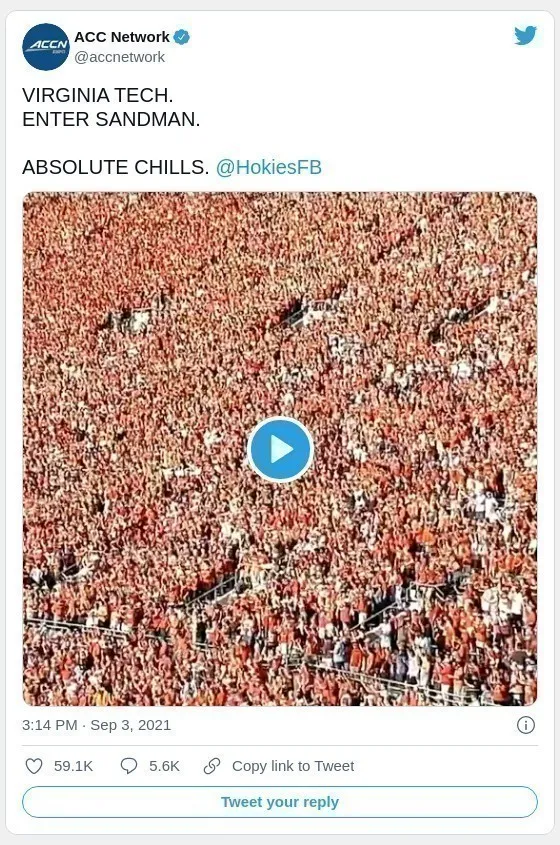Click the chain link icon
Viewport: 560px width, 845px height.
tap(212, 766)
